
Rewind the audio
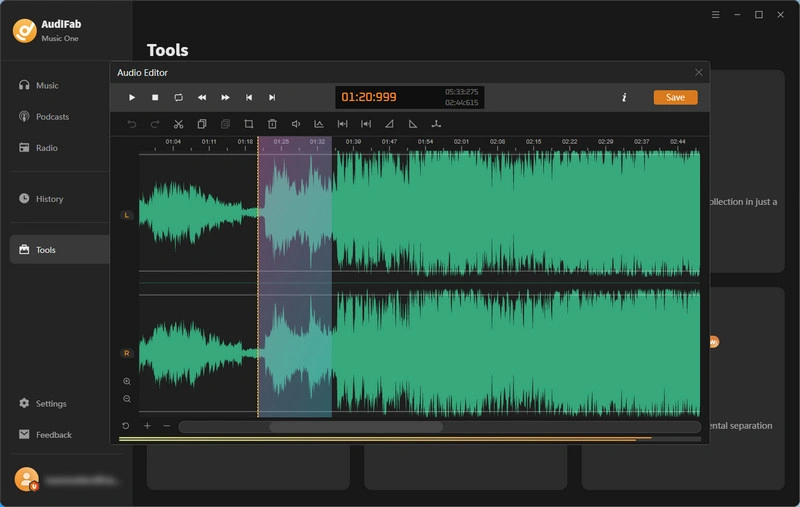pos(202,97)
